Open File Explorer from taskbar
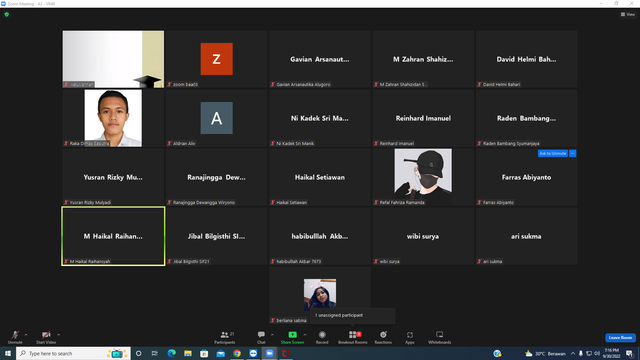This screenshot has height=360, width=640. (188, 353)
